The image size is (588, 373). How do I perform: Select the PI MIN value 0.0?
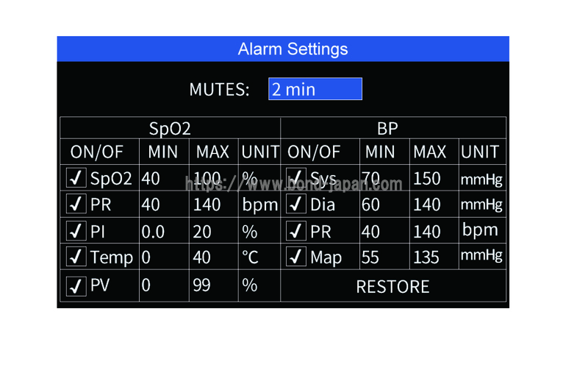(153, 232)
